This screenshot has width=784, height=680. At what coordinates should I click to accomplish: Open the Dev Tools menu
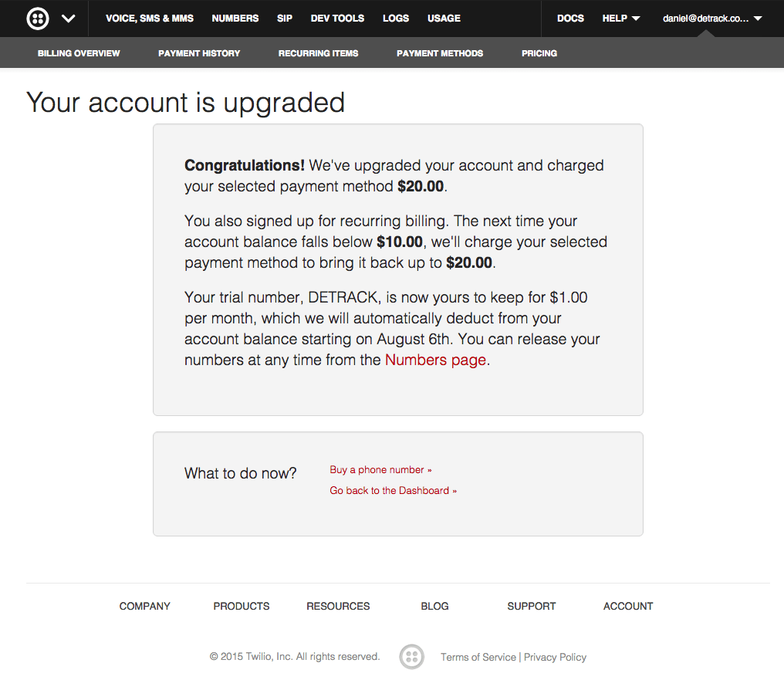(337, 19)
